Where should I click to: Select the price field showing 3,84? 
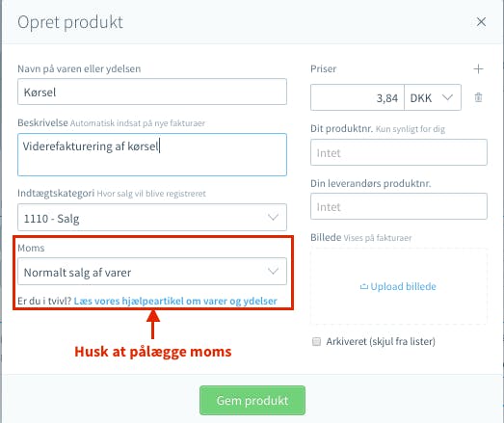click(x=358, y=97)
